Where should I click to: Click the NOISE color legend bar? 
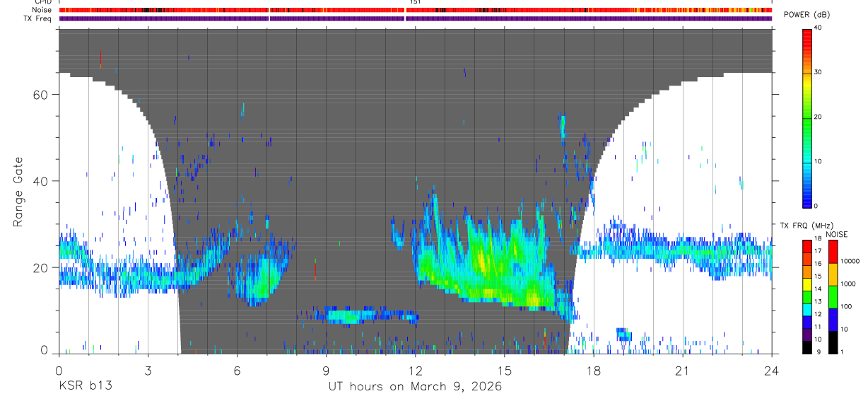pyautogui.click(x=833, y=296)
